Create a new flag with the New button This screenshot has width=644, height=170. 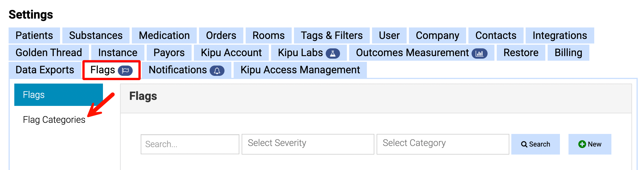tap(590, 144)
